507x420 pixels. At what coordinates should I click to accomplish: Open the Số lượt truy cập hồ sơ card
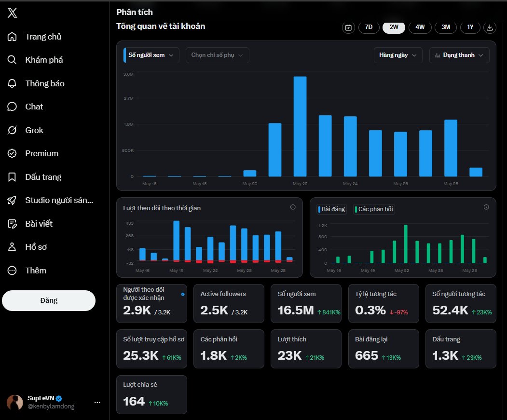click(151, 349)
